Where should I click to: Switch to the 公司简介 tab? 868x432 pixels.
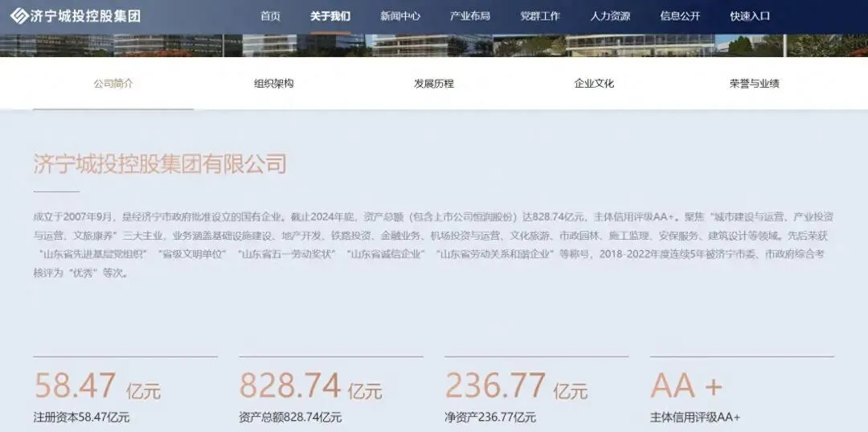(x=113, y=84)
